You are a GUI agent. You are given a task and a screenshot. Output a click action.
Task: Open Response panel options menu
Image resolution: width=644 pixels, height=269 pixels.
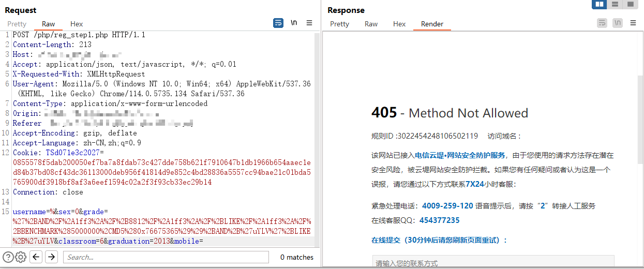[633, 23]
